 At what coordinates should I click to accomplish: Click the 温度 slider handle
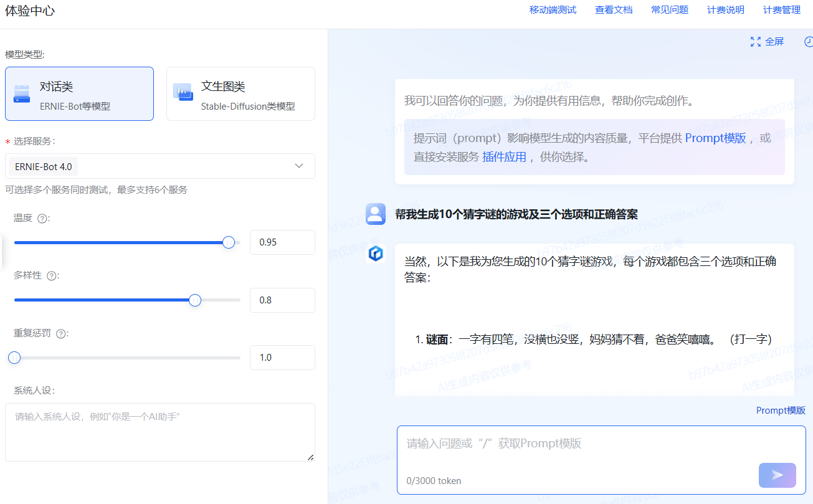point(228,242)
